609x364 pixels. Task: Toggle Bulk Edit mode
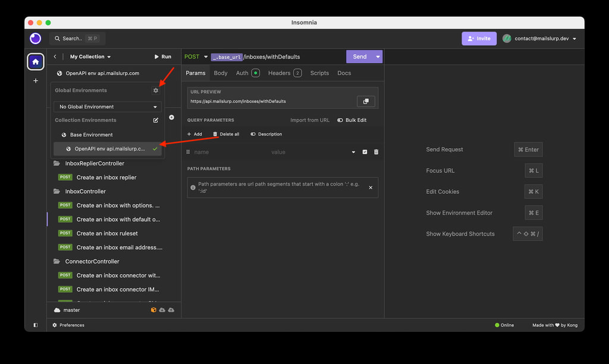click(x=352, y=120)
